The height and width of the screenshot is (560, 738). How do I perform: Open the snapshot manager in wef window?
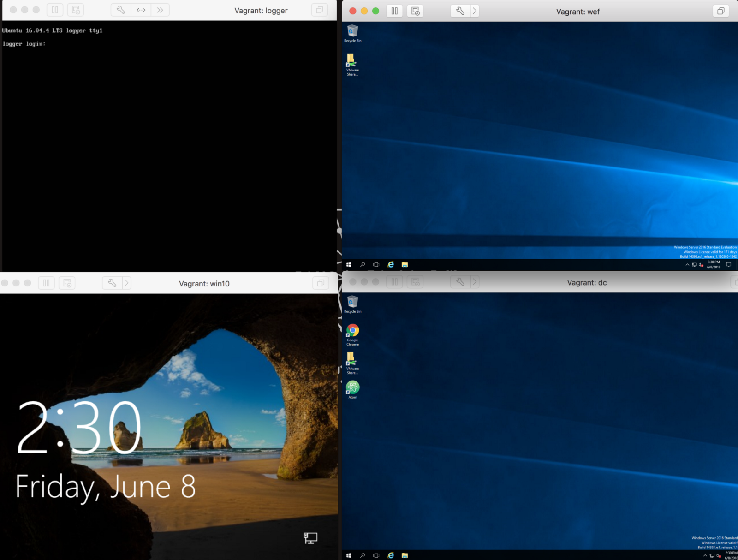(415, 11)
